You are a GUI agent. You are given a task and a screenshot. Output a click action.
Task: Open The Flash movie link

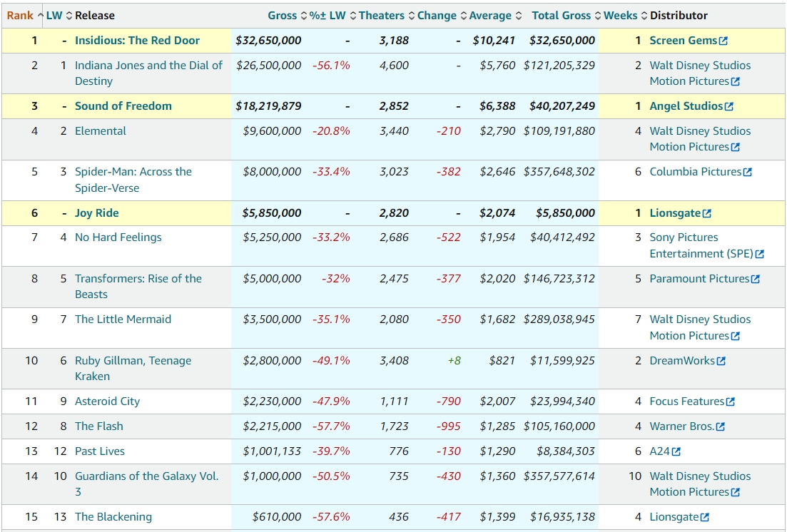[x=99, y=426]
